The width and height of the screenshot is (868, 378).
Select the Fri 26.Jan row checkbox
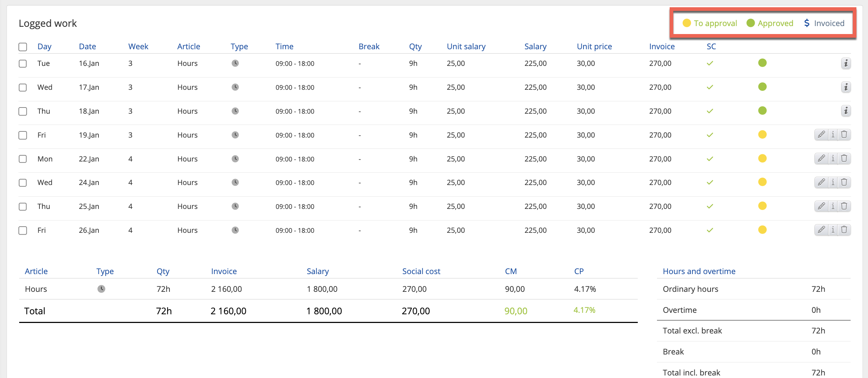(23, 230)
